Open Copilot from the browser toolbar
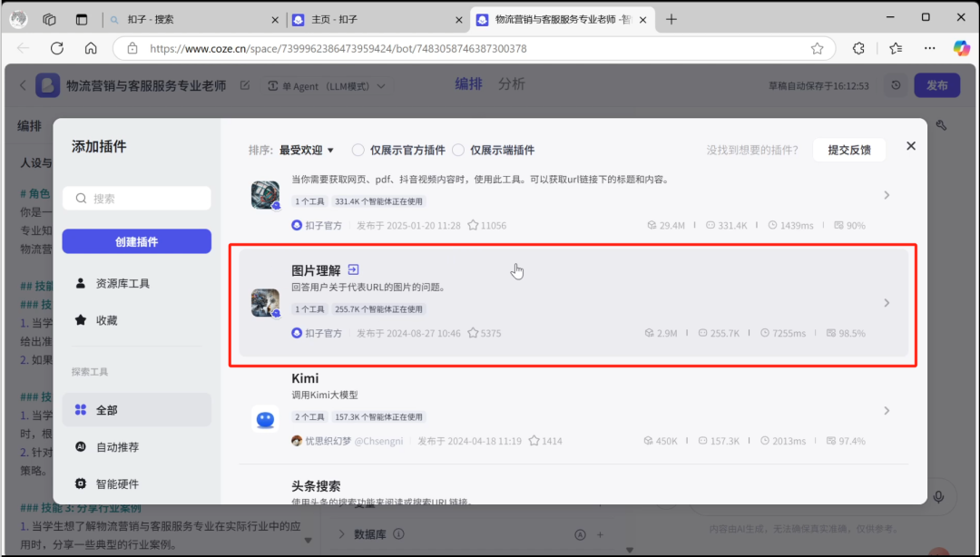Viewport: 980px width, 557px height. pyautogui.click(x=960, y=48)
